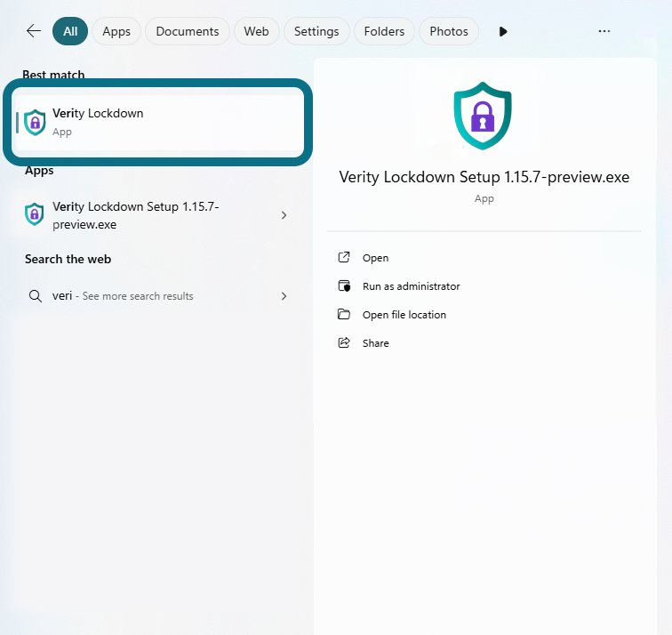Select the Web filter tab
Viewport: 672px width, 635px height.
point(256,31)
